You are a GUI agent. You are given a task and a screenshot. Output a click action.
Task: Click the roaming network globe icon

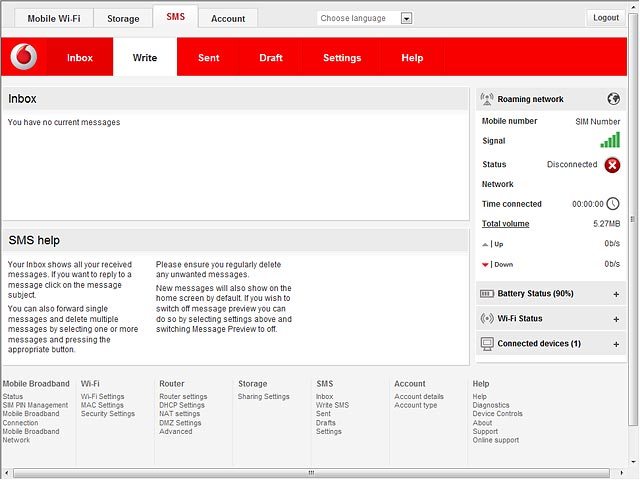[613, 99]
